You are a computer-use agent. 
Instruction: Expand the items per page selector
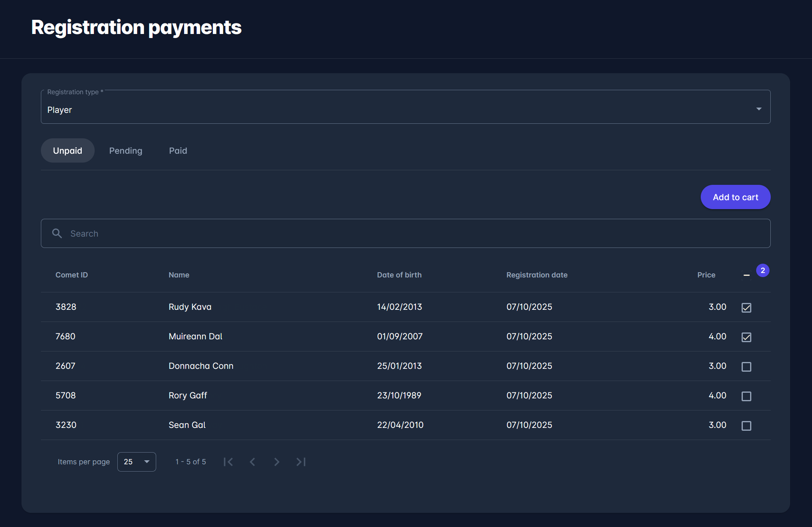(x=137, y=462)
